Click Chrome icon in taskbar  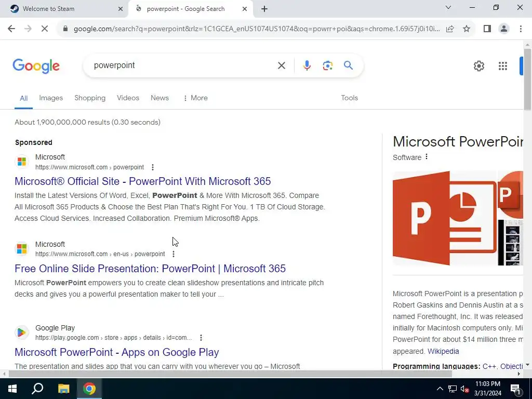pyautogui.click(x=89, y=389)
